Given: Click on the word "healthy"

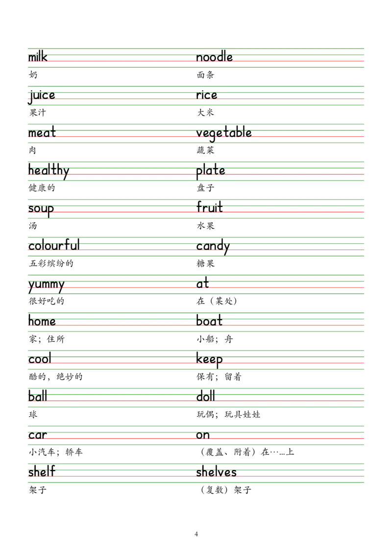Looking at the screenshot, I should (48, 172).
